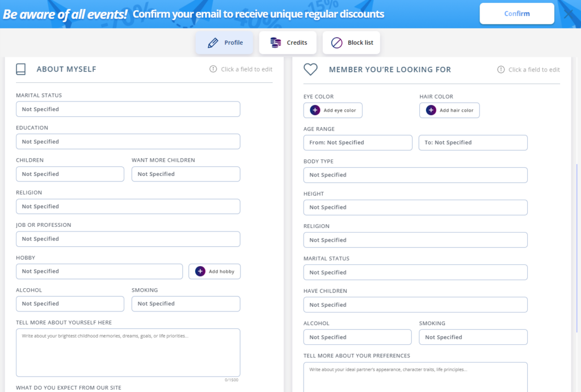Click the coins icon for Credits
The image size is (581, 392).
point(276,43)
